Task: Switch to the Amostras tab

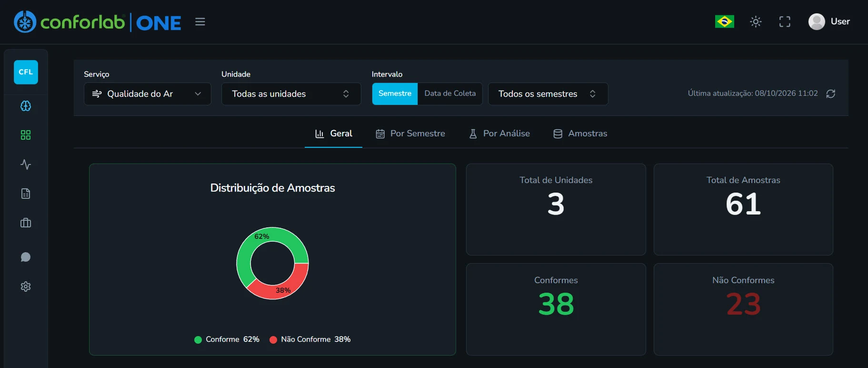Action: tap(580, 133)
